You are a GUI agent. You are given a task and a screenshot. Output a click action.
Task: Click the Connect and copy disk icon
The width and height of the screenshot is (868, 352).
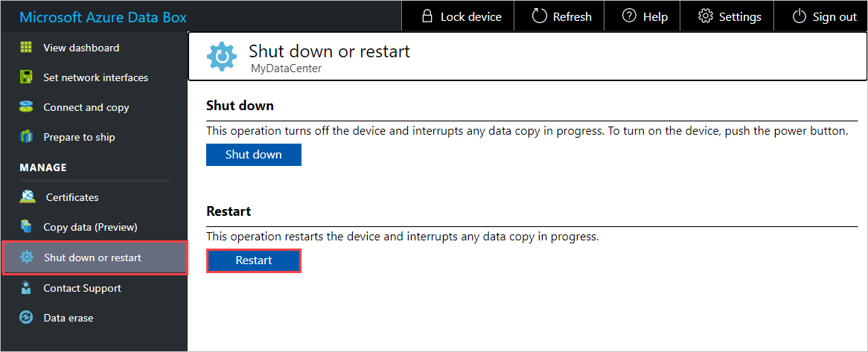click(26, 107)
